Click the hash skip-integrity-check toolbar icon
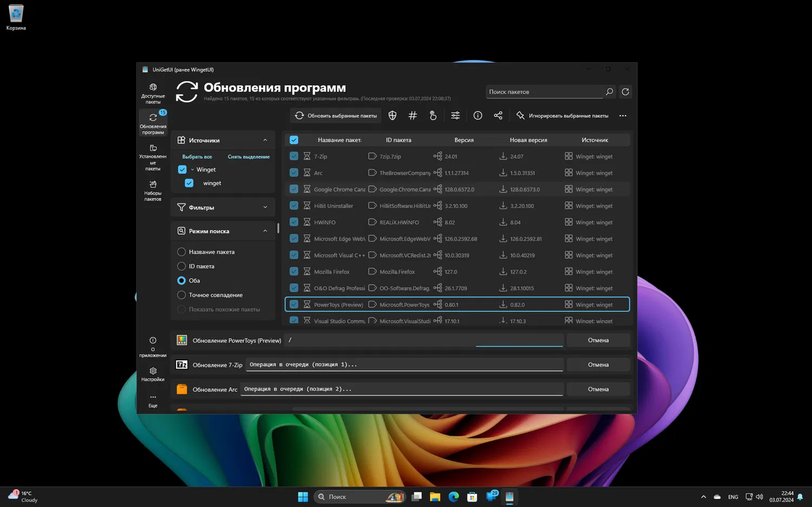This screenshot has width=812, height=507. click(x=412, y=115)
